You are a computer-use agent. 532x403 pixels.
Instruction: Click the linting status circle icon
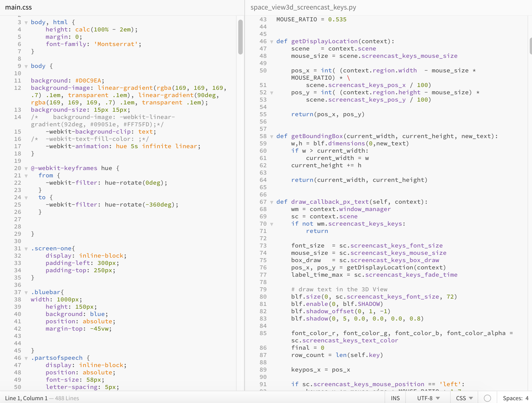(x=487, y=398)
